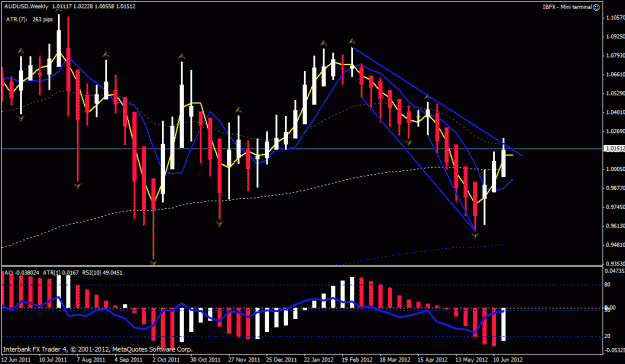Click the 18 Mar 2012 date label
Viewport: 625px width, 364px height.
coord(395,359)
